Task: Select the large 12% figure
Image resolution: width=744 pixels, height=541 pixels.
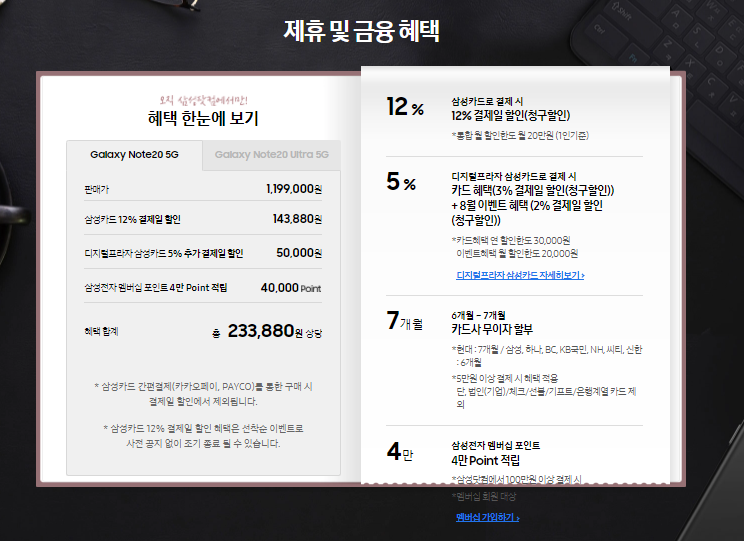Action: tap(405, 106)
